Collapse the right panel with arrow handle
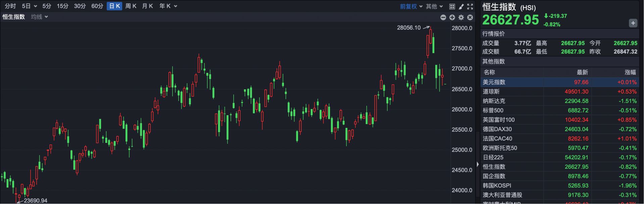The height and width of the screenshot is (204, 644). pyautogui.click(x=478, y=164)
